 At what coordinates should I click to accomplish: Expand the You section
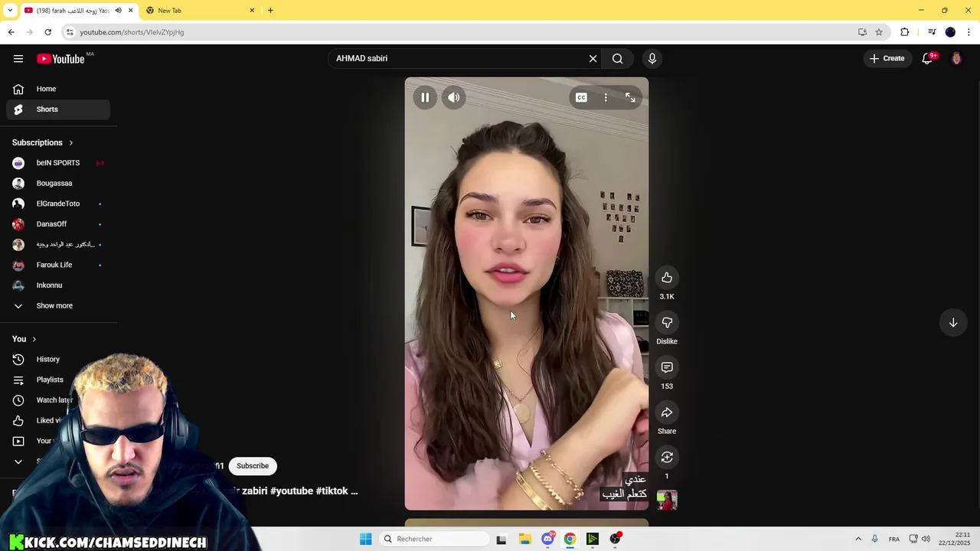[24, 339]
